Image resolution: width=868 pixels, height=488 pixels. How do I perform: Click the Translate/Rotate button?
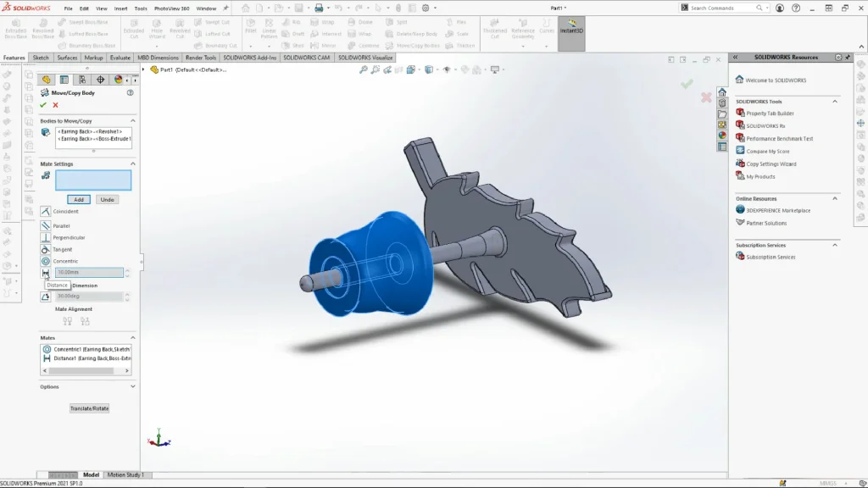[x=89, y=408]
